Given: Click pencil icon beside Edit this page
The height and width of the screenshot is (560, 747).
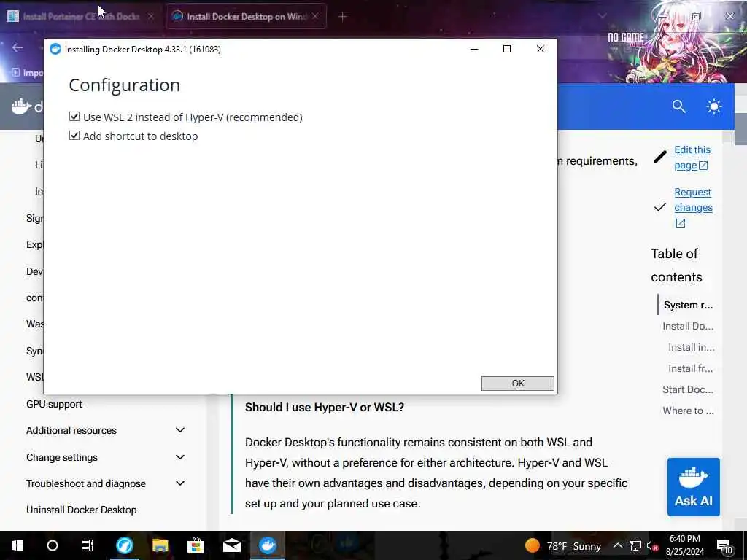Looking at the screenshot, I should pos(659,157).
